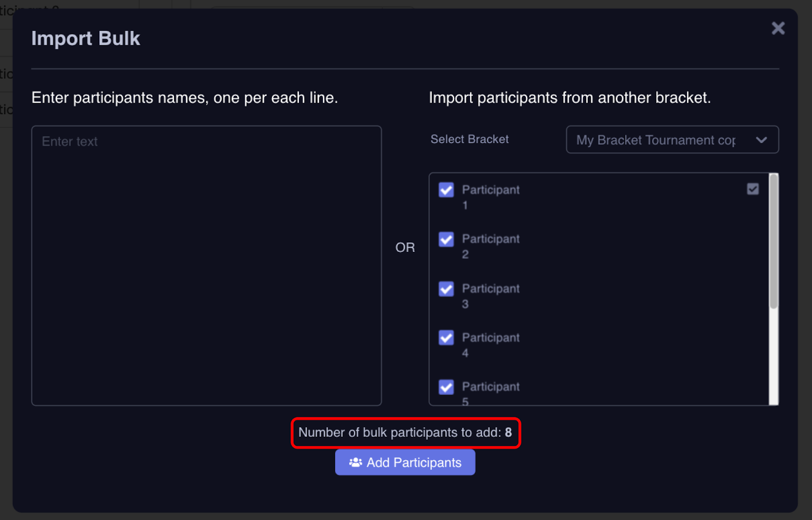This screenshot has width=812, height=520.
Task: Click the Select Bracket label
Action: (469, 139)
